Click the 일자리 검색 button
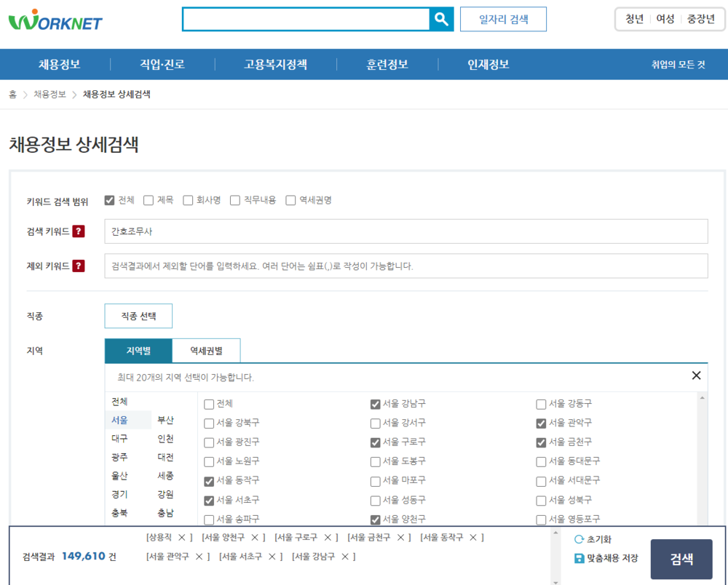Viewport: 728px width, 585px height. click(x=503, y=19)
